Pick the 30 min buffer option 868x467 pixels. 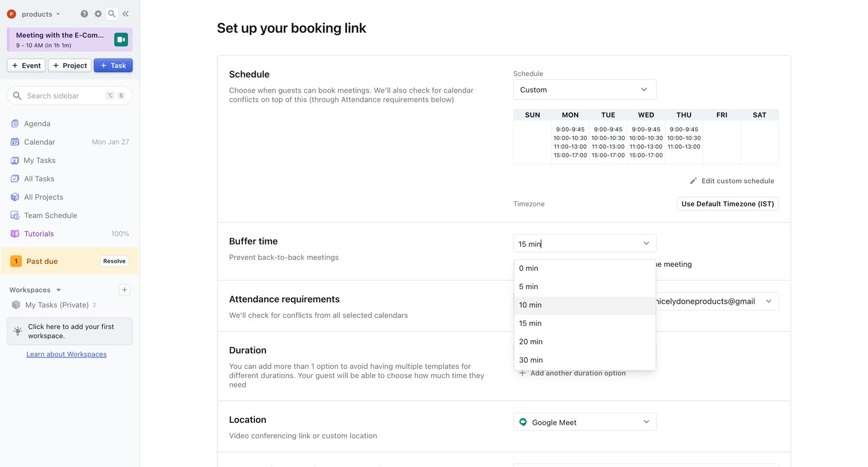[x=584, y=360]
